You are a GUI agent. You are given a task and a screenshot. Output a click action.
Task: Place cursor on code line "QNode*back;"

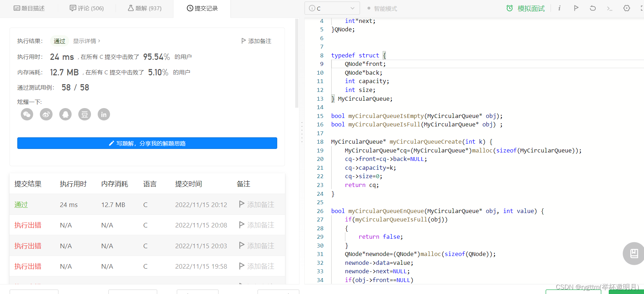364,73
